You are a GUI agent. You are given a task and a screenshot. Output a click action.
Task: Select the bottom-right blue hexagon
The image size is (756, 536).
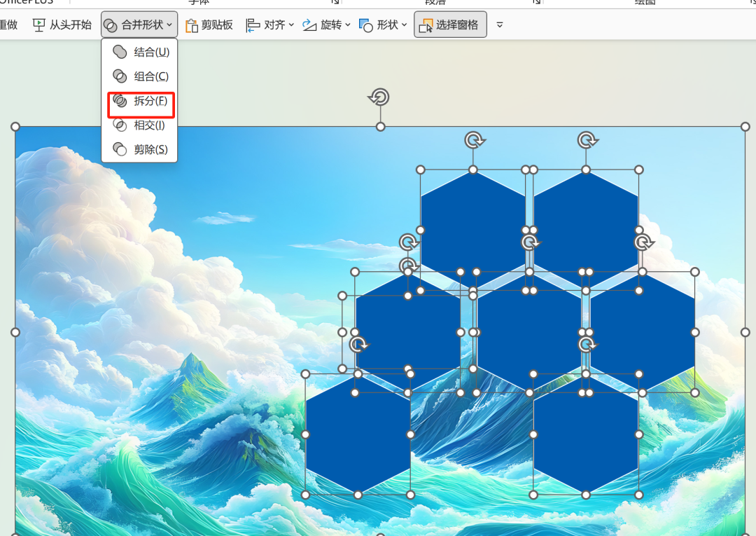click(x=586, y=434)
